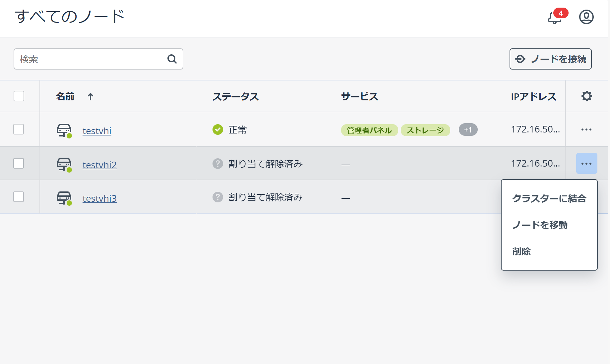Image resolution: width=610 pixels, height=364 pixels.
Task: Open the testvhi node link
Action: click(97, 131)
